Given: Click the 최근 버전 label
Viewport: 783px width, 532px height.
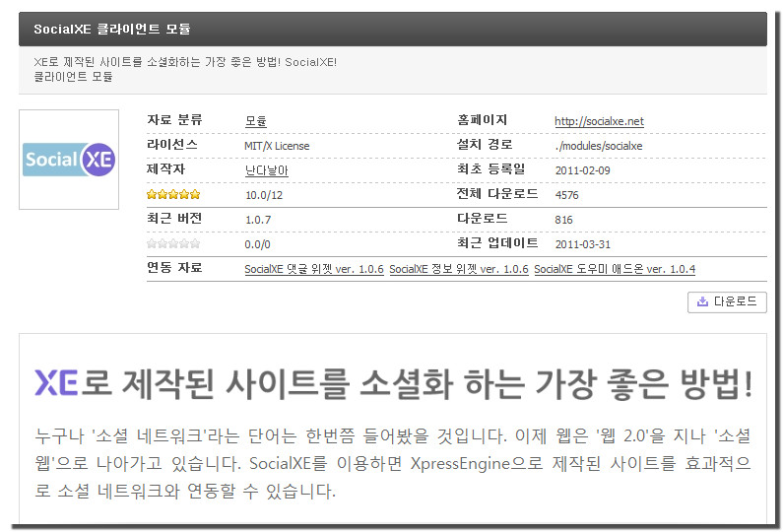Looking at the screenshot, I should 174,218.
